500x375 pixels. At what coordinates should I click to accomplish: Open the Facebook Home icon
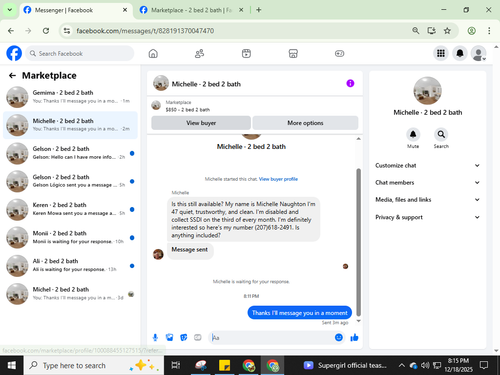(x=153, y=53)
